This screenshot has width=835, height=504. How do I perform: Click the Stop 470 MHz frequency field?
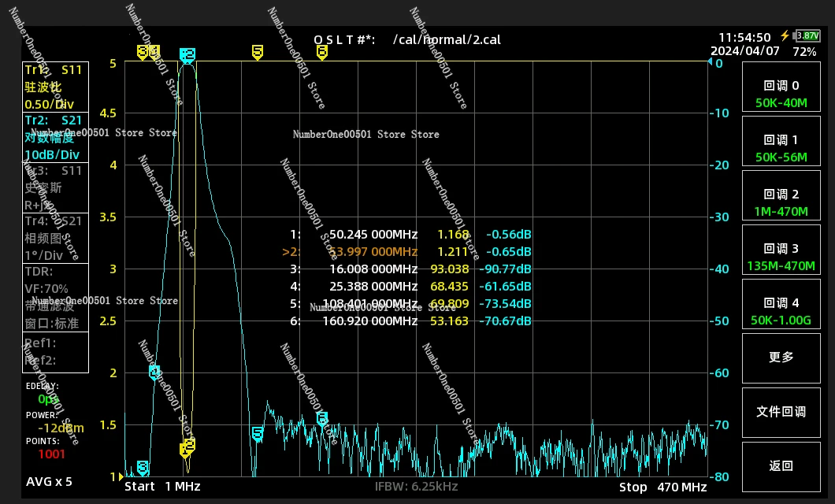pyautogui.click(x=662, y=487)
